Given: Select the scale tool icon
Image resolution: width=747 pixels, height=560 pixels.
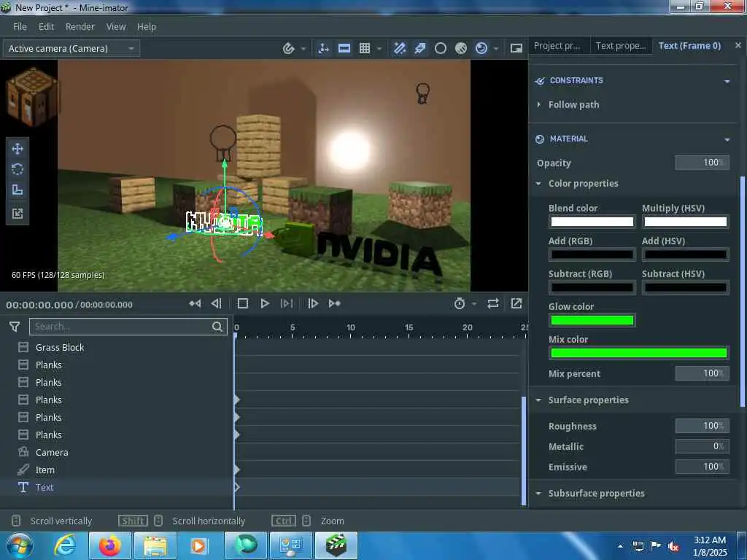Looking at the screenshot, I should [x=18, y=190].
